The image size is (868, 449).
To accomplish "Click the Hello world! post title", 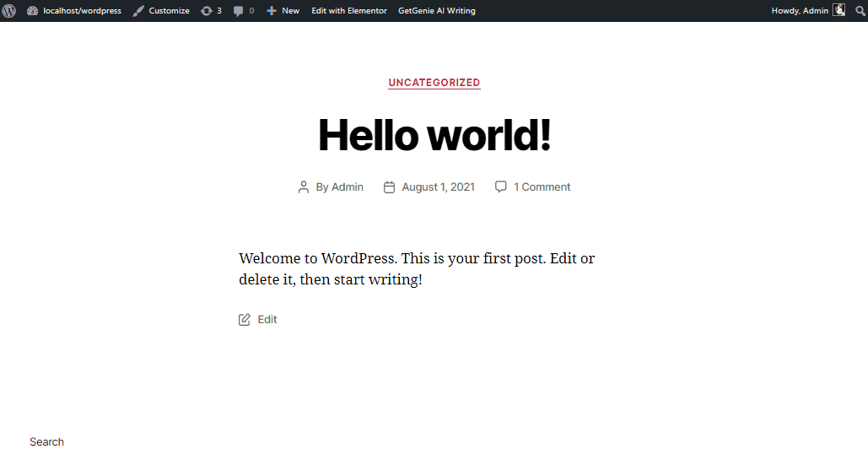I will [x=434, y=134].
